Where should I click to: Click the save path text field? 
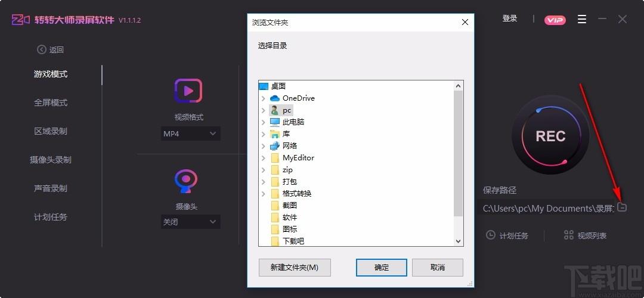[548, 208]
